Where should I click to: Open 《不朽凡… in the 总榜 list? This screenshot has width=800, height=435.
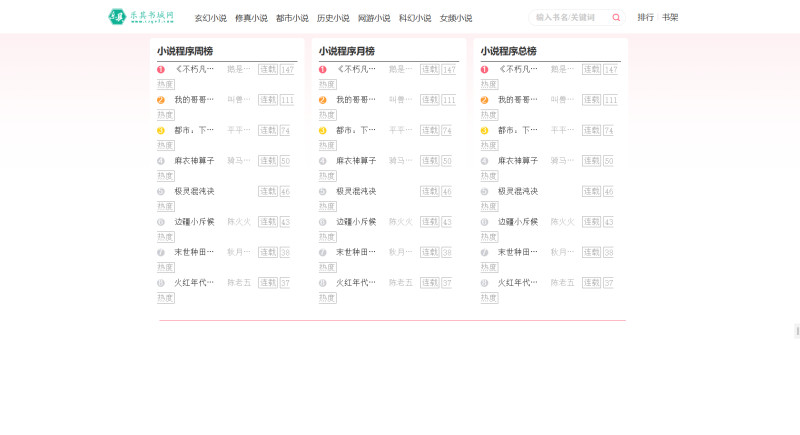[x=517, y=69]
